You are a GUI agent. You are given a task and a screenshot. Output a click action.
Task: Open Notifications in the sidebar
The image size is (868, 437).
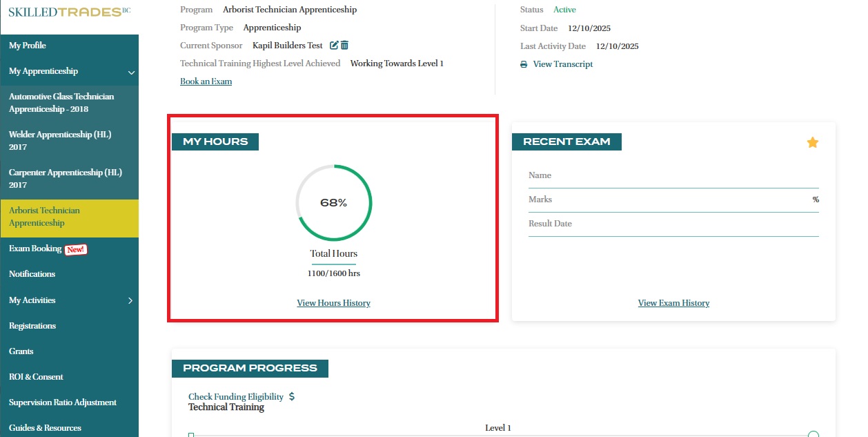click(x=32, y=274)
